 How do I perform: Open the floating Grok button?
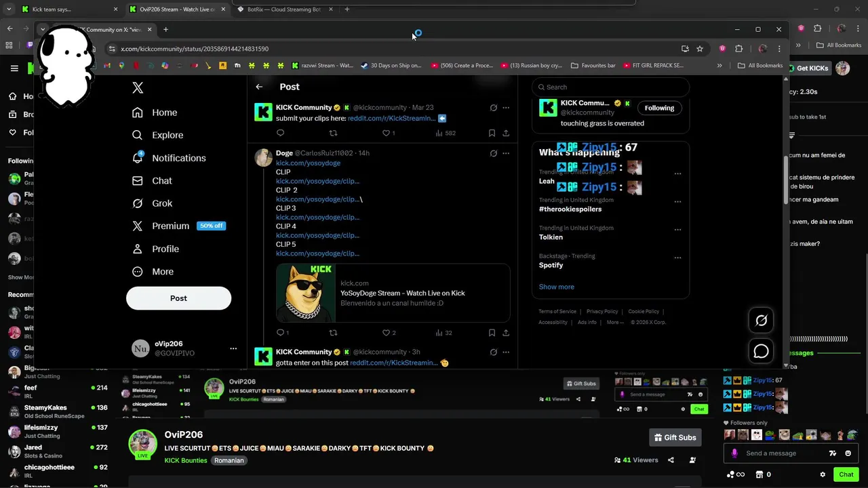[x=762, y=321]
